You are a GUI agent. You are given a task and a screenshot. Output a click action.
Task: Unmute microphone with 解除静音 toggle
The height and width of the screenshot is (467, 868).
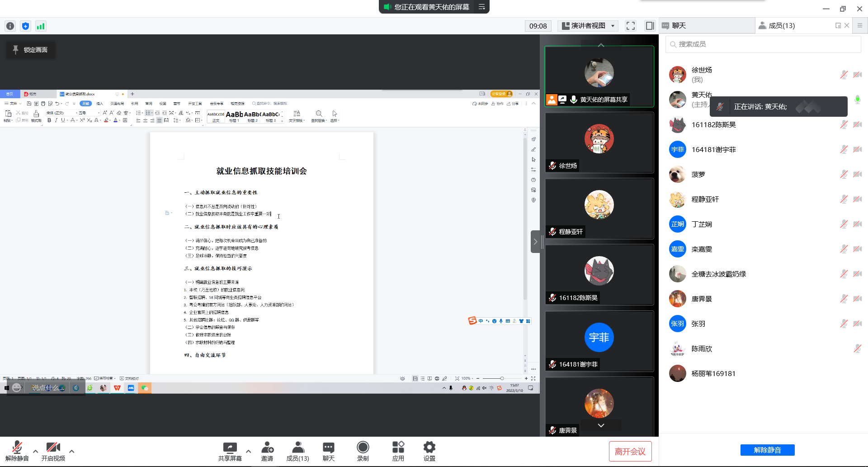click(x=17, y=451)
